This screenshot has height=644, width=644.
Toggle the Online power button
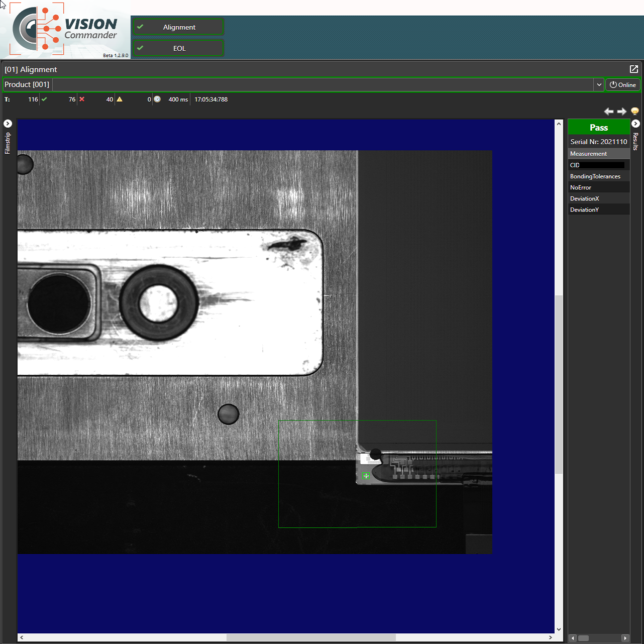tap(622, 85)
